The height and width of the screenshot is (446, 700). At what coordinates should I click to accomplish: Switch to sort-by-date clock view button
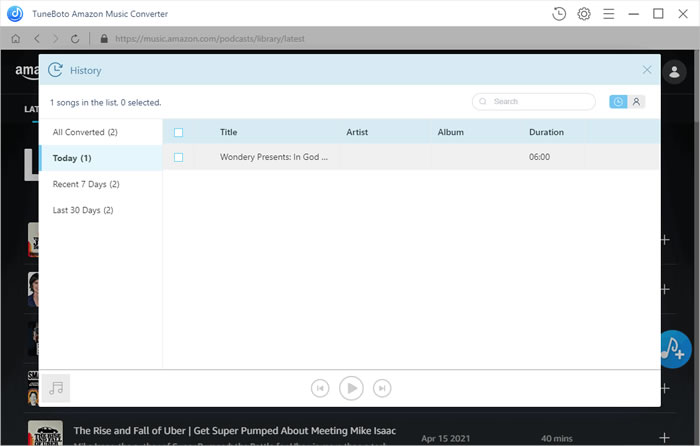[x=618, y=102]
